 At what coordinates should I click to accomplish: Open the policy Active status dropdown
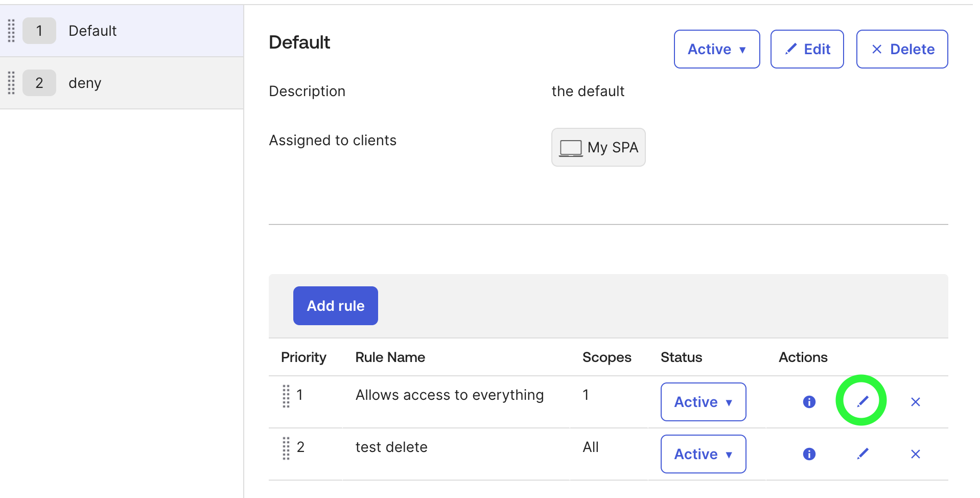717,49
